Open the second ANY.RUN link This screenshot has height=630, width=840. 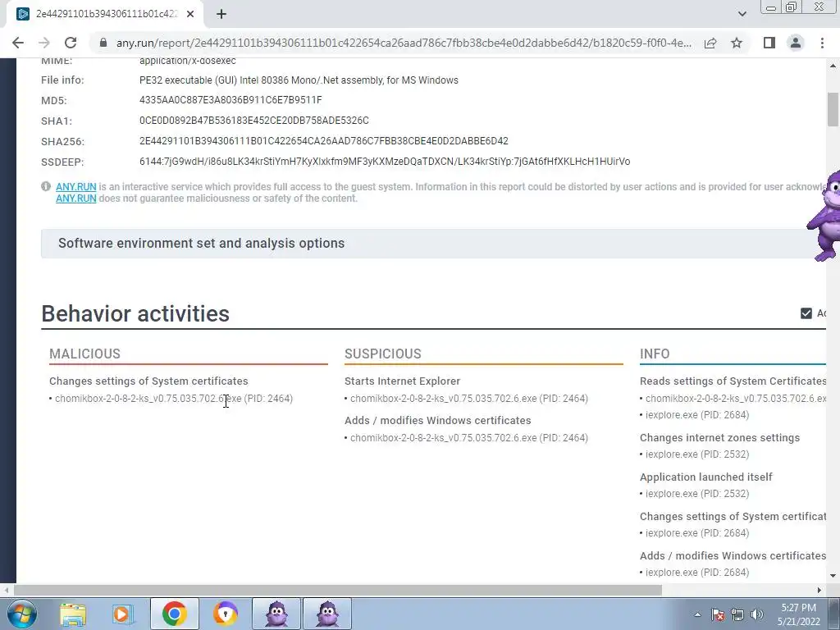(76, 199)
